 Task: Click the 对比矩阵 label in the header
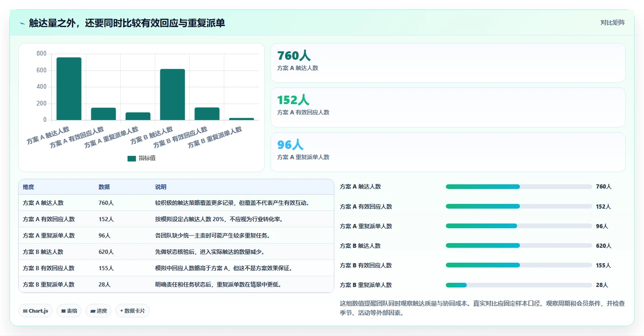pos(612,22)
